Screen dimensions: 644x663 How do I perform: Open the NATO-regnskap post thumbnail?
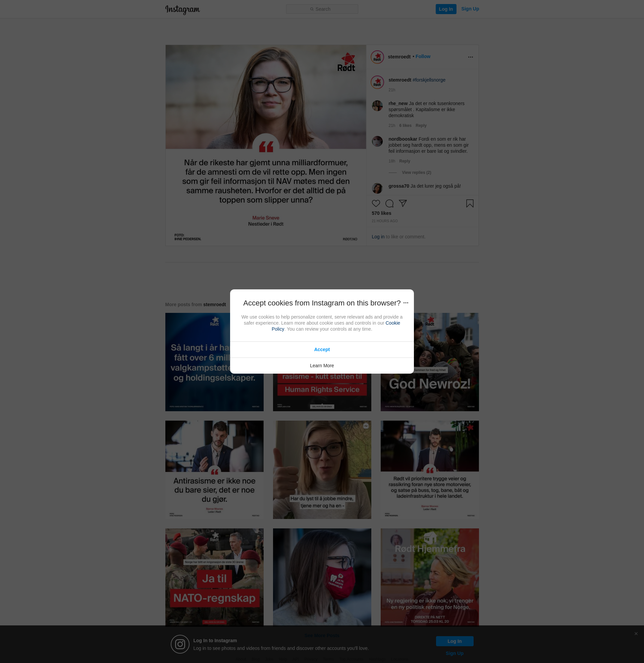(214, 577)
